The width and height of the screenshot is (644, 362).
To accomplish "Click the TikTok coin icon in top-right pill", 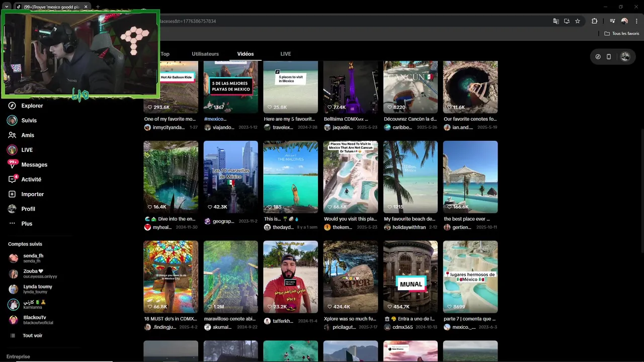I will (598, 57).
